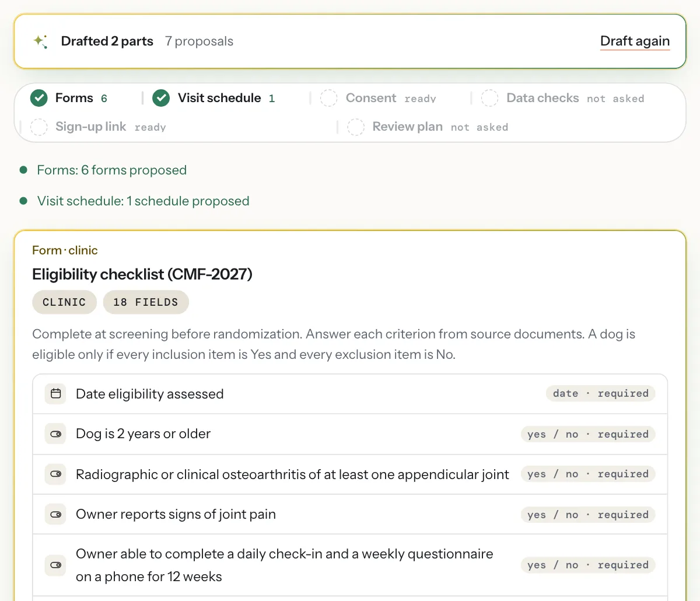Select the Consent step
This screenshot has height=601, width=700.
[379, 98]
